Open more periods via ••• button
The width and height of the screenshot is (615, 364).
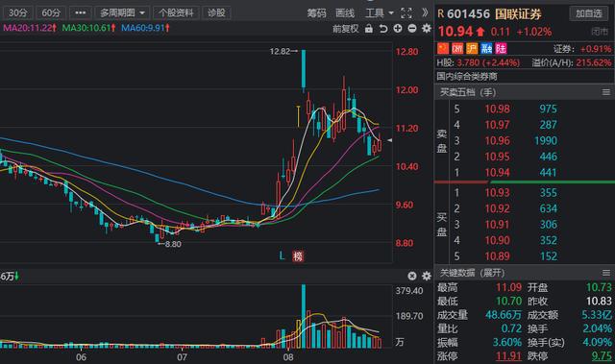81,12
